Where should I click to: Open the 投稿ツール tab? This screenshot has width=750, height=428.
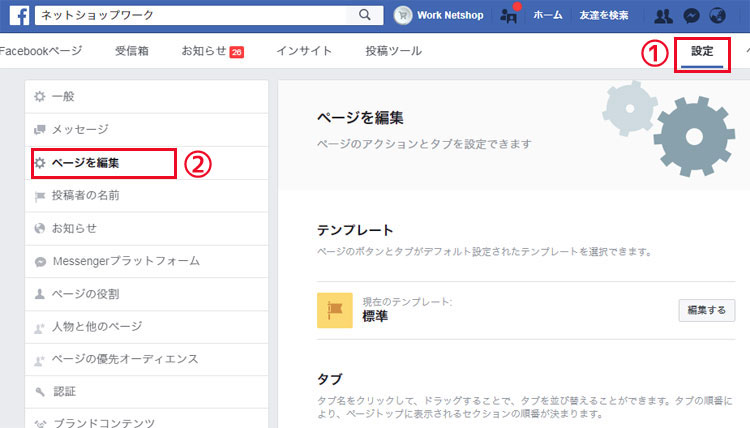394,51
